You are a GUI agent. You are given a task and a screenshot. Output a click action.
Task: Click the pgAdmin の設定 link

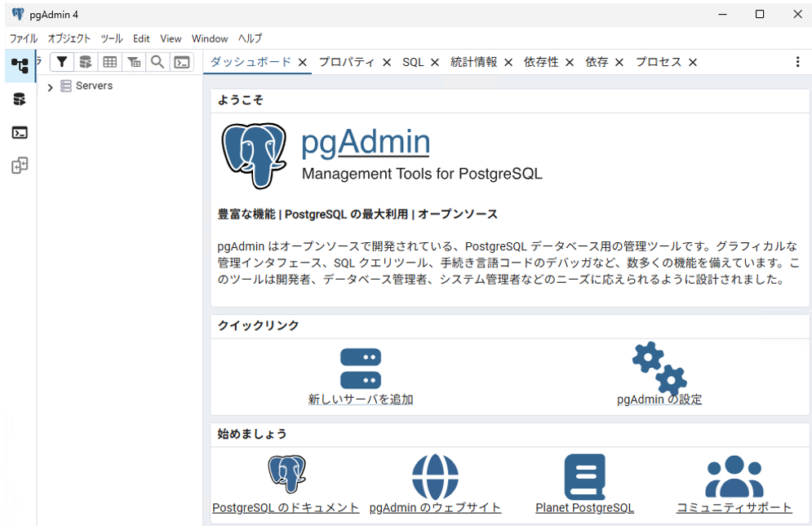click(659, 400)
